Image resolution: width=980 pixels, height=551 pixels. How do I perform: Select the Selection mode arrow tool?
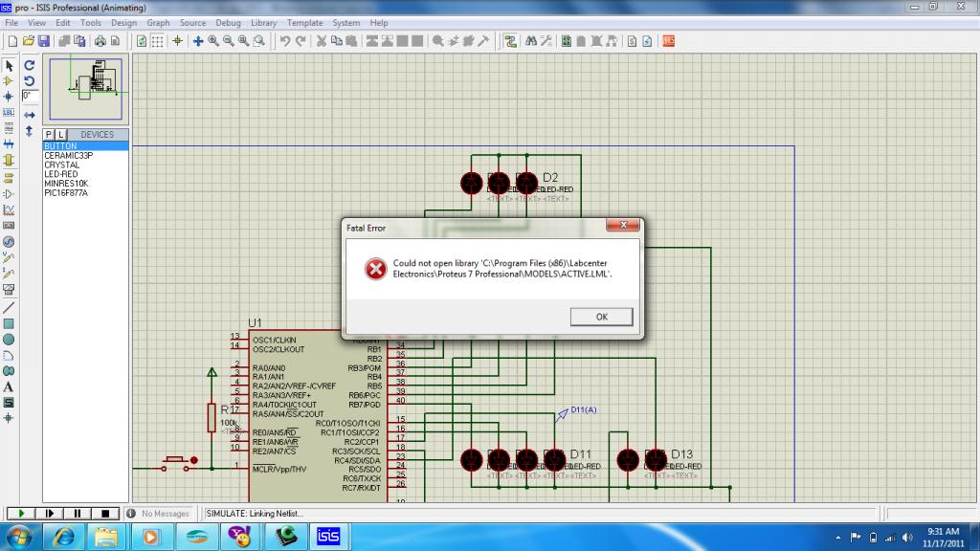[9, 66]
